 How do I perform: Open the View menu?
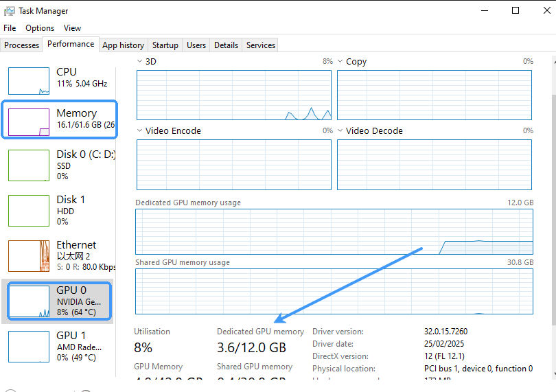coord(72,28)
